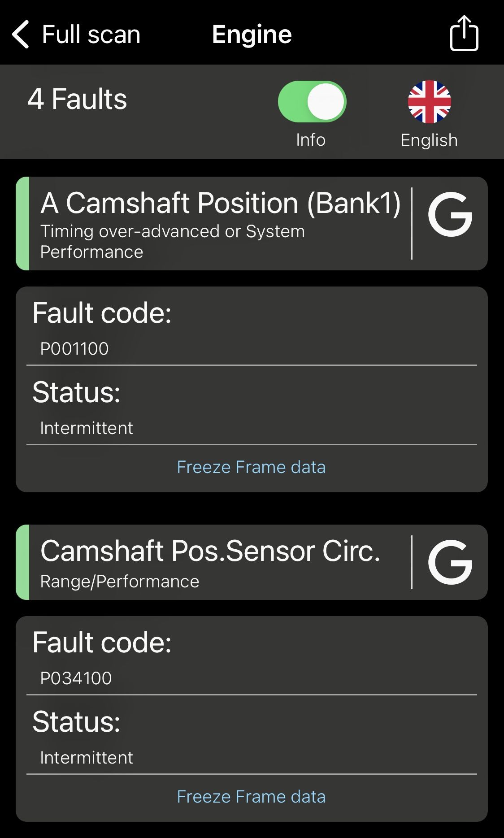Tap the fault code P034100 value

[x=76, y=678]
